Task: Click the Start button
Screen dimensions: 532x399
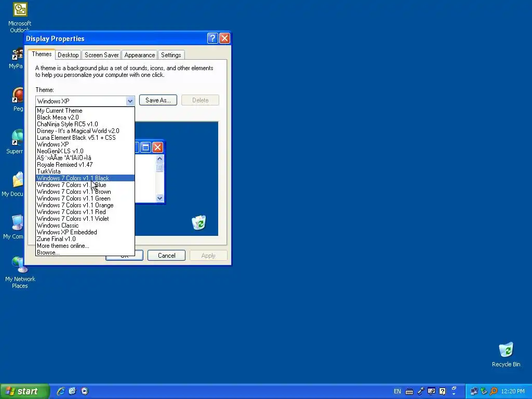Action: (x=24, y=391)
